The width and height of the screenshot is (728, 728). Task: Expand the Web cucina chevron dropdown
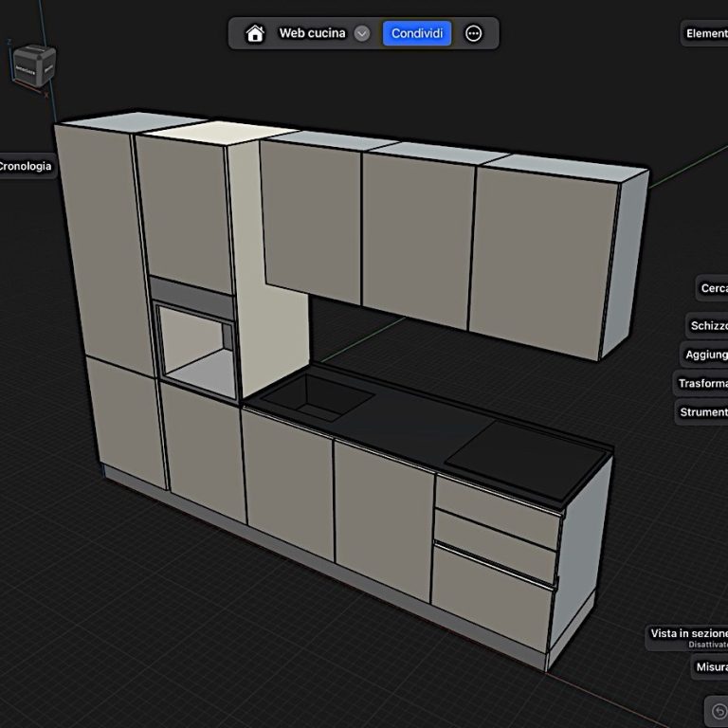point(362,33)
